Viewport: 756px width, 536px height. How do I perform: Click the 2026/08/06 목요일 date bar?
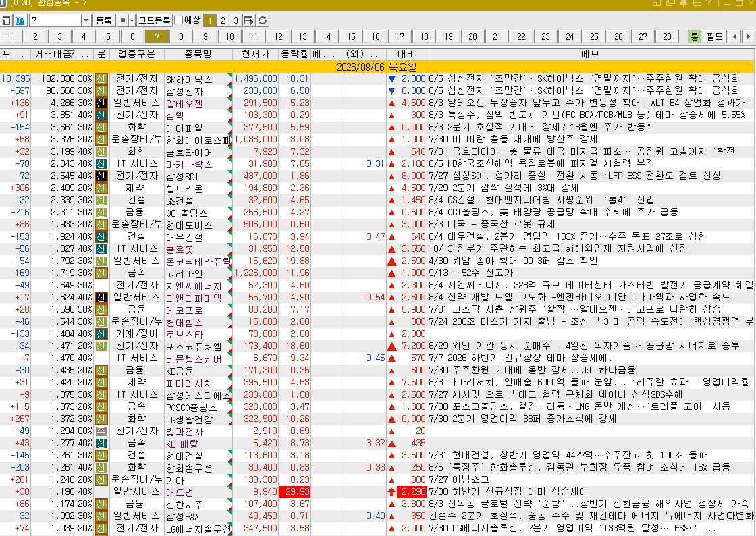(377, 67)
